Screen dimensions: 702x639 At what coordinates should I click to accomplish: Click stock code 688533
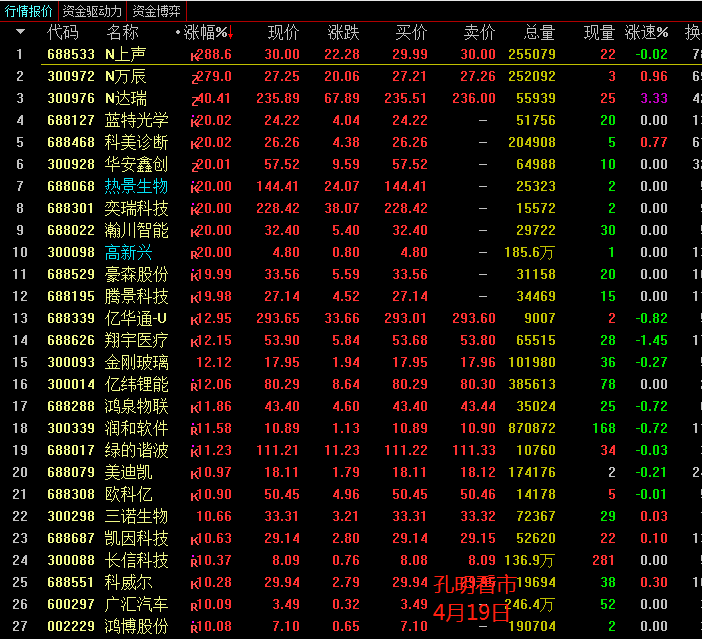tap(71, 54)
